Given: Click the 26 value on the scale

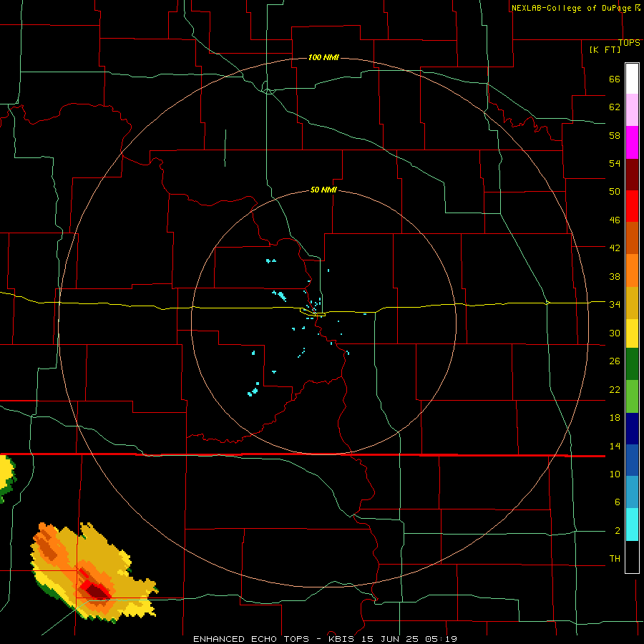Looking at the screenshot, I should 615,361.
